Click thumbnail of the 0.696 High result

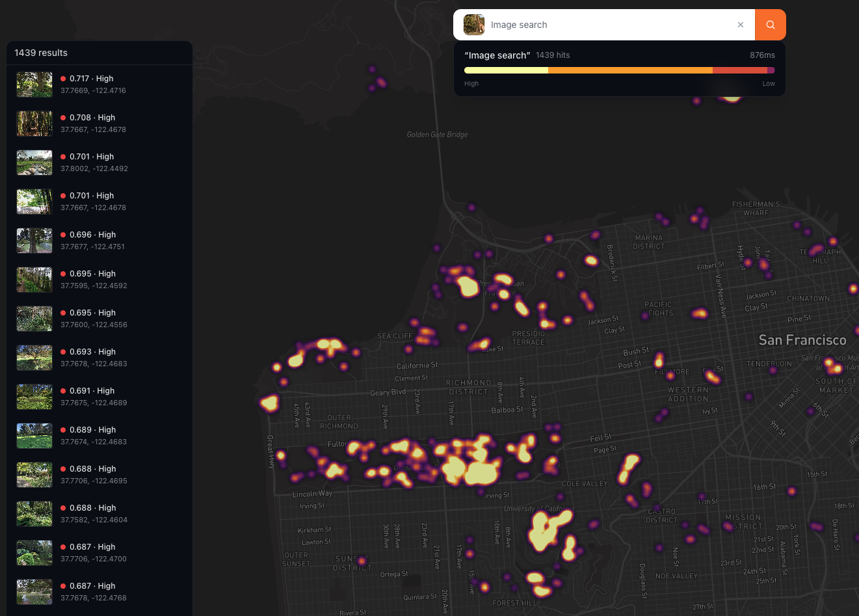click(34, 241)
